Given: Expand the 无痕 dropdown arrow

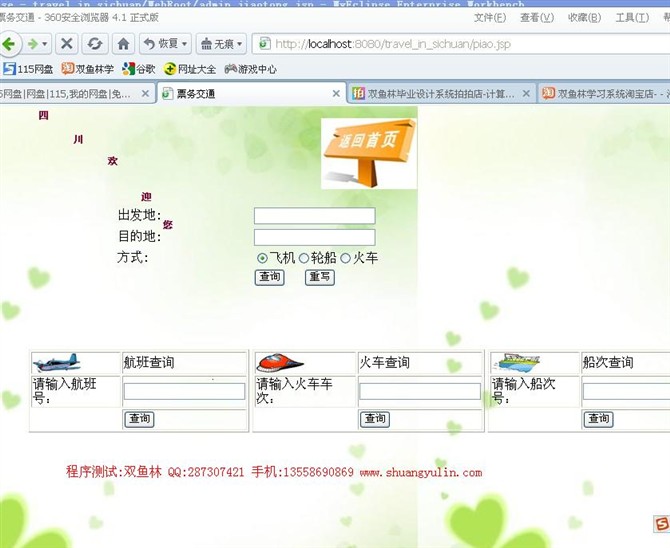Looking at the screenshot, I should [x=240, y=44].
